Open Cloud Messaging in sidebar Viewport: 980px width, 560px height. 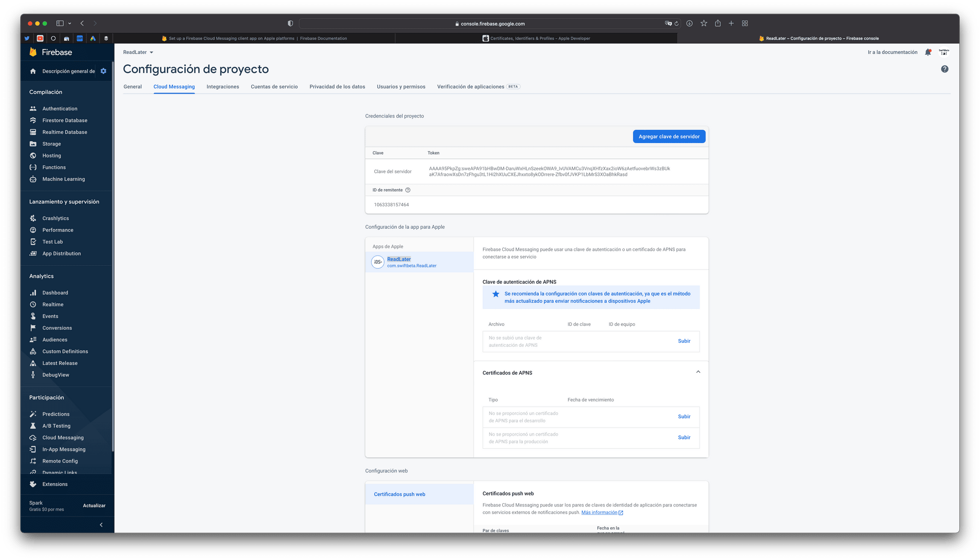(63, 438)
